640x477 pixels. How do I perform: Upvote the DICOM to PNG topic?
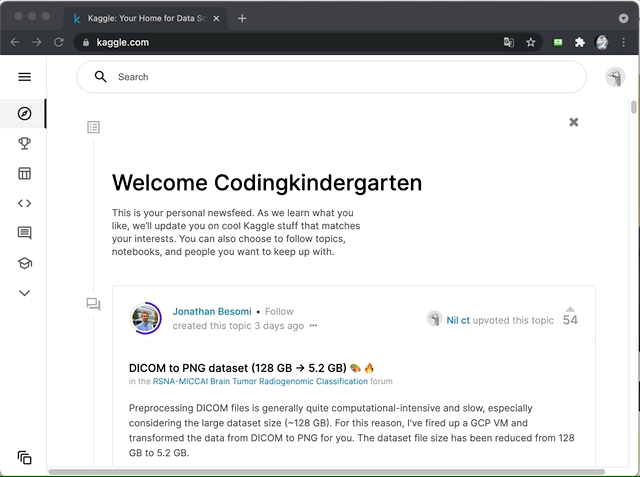coord(570,309)
